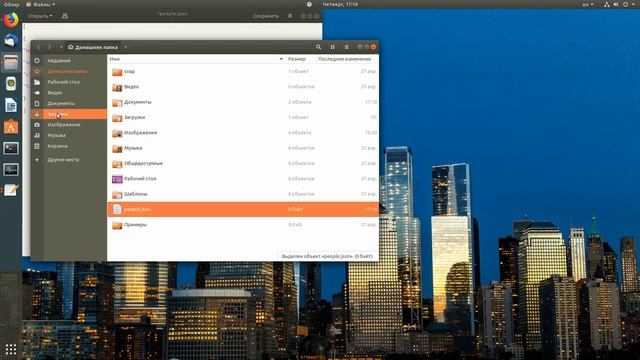The image size is (640, 360).
Task: Click the Рабочий стол purple folder icon
Action: (117, 179)
